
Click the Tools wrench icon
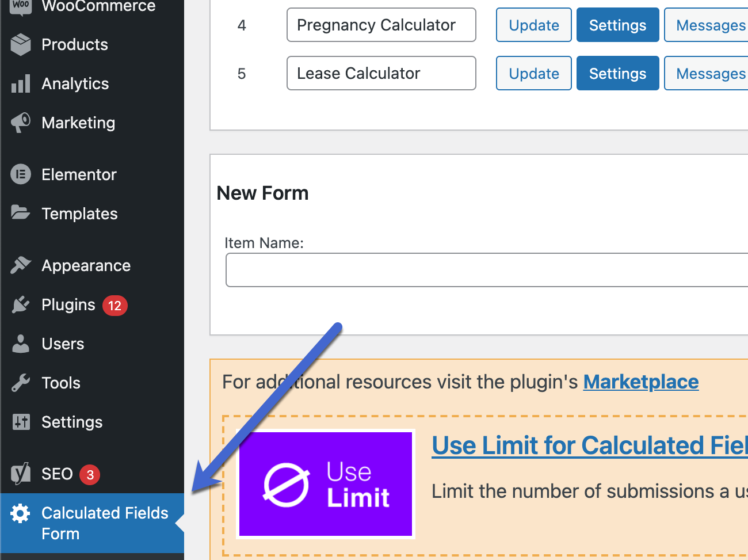(21, 383)
